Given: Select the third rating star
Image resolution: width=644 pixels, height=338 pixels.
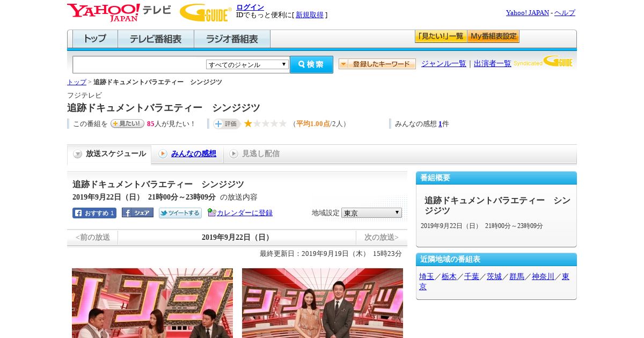Looking at the screenshot, I should point(266,123).
